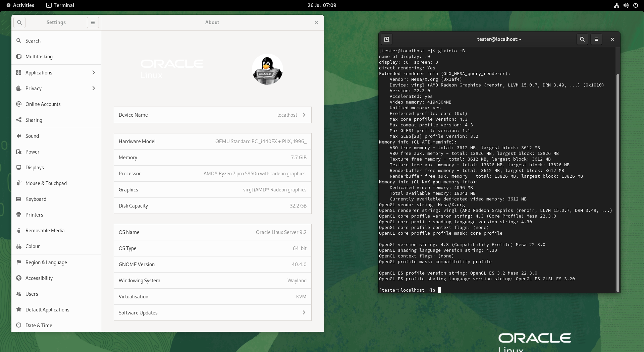Open Accessibility settings
644x352 pixels.
tap(56, 278)
